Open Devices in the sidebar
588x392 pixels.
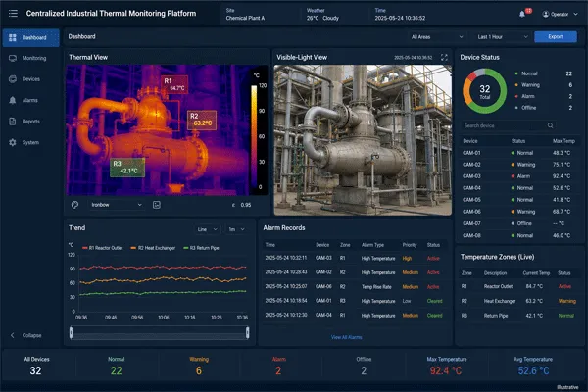tap(30, 79)
